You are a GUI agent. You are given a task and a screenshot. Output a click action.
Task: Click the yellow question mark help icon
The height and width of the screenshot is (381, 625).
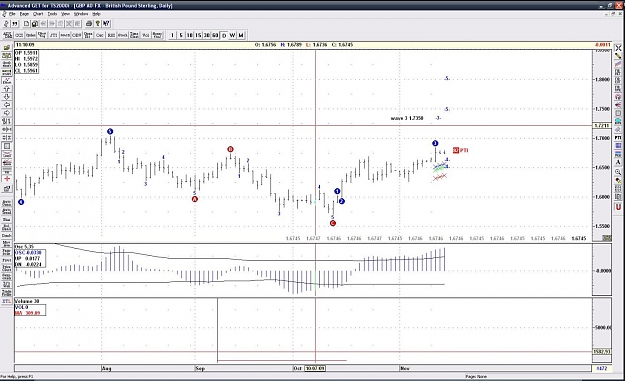[98, 24]
